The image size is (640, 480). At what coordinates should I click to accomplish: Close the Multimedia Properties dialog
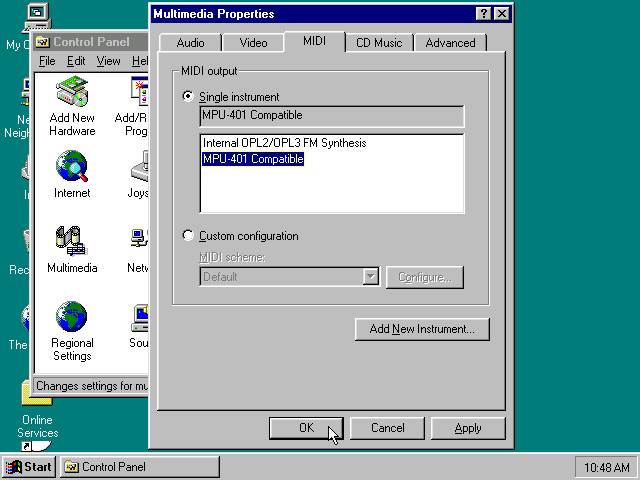(x=502, y=14)
